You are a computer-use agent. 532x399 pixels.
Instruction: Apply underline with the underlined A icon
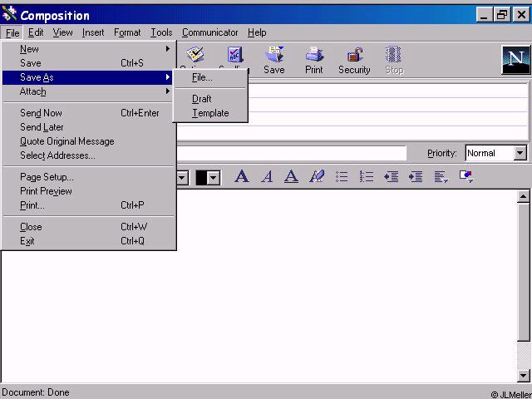(291, 176)
